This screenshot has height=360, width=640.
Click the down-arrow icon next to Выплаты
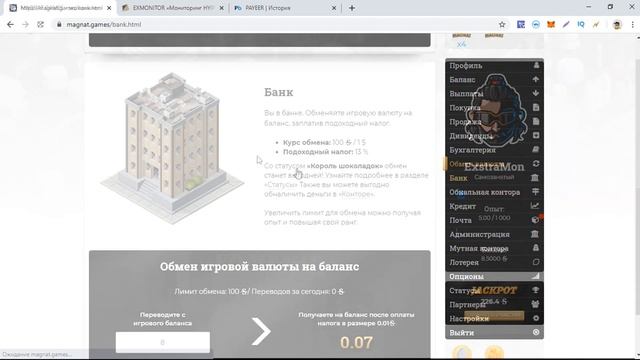(x=536, y=93)
